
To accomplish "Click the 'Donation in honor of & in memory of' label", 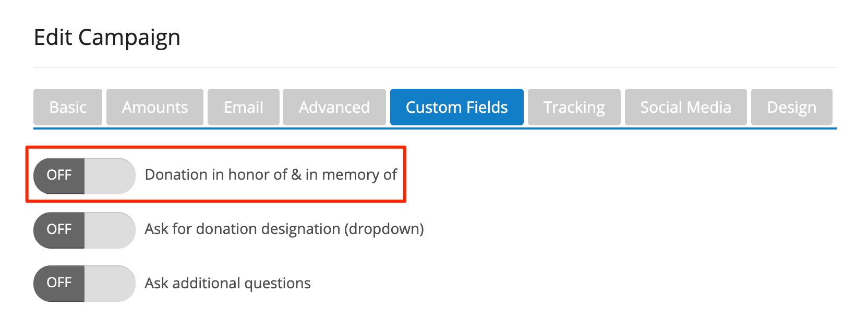I will point(271,174).
